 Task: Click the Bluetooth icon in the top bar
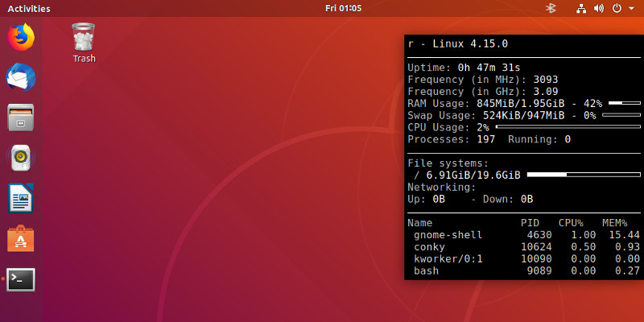point(551,8)
